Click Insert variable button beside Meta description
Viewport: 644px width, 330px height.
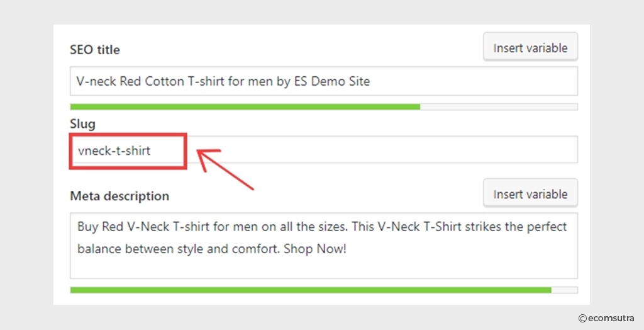[x=530, y=193]
